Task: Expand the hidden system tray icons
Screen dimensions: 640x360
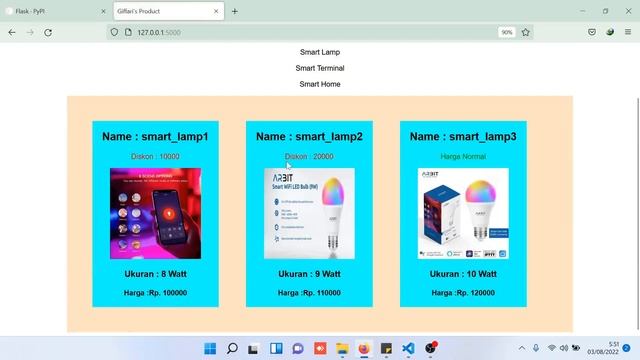Action: (x=522, y=348)
